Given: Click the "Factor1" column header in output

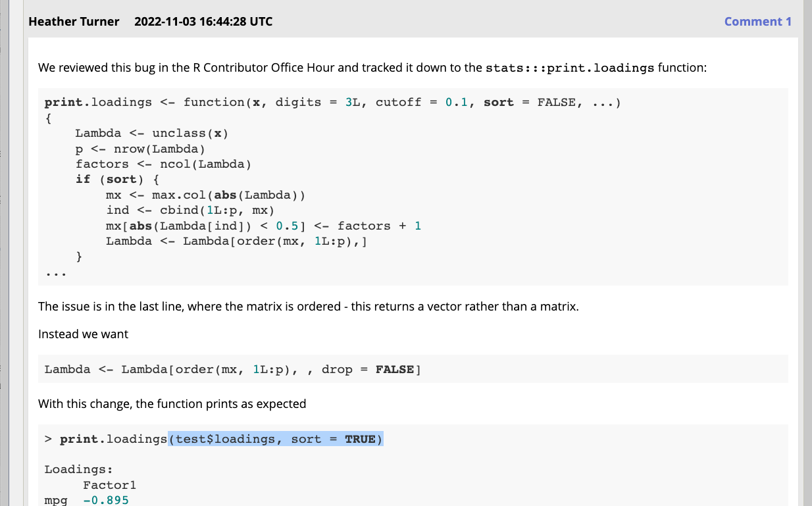Looking at the screenshot, I should coord(109,486).
